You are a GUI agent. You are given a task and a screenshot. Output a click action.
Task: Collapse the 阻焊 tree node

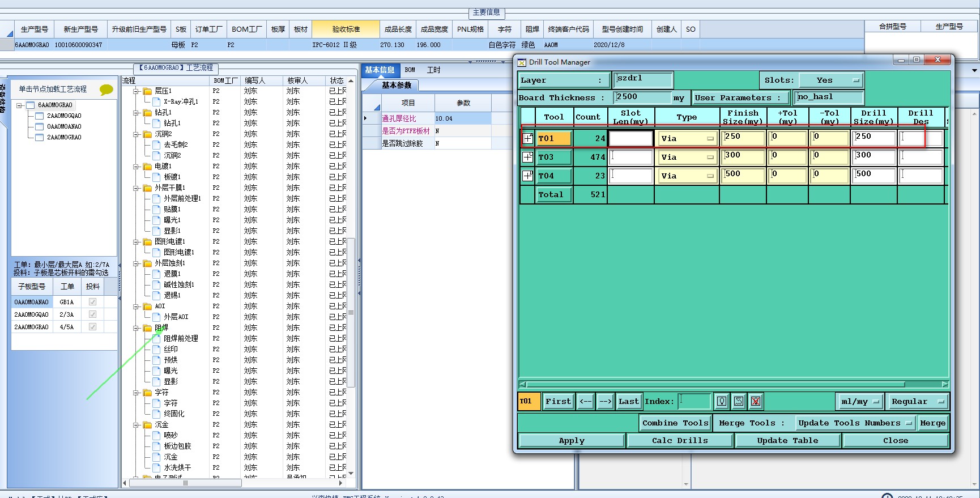click(136, 328)
